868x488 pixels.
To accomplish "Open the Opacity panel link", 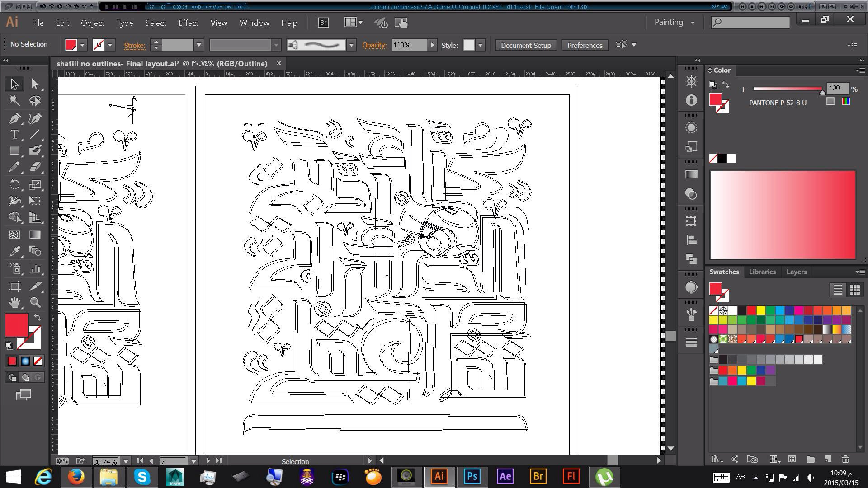I will tap(374, 45).
